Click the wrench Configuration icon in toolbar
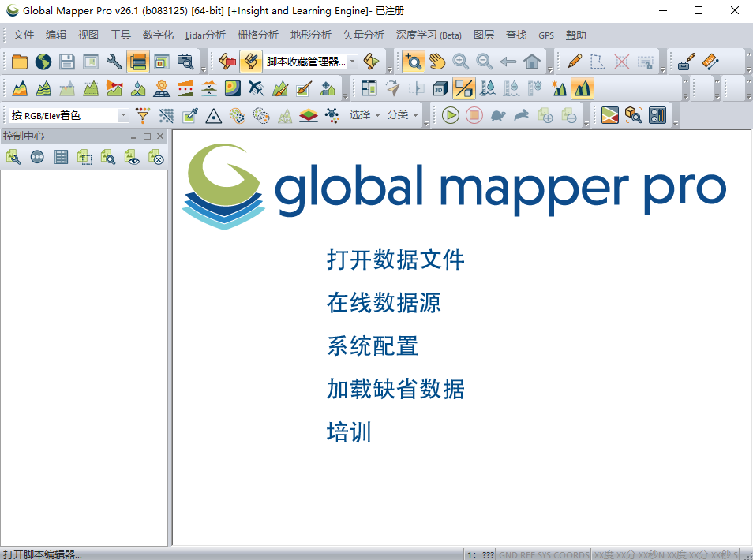Screen dimensions: 753x560 pyautogui.click(x=114, y=62)
